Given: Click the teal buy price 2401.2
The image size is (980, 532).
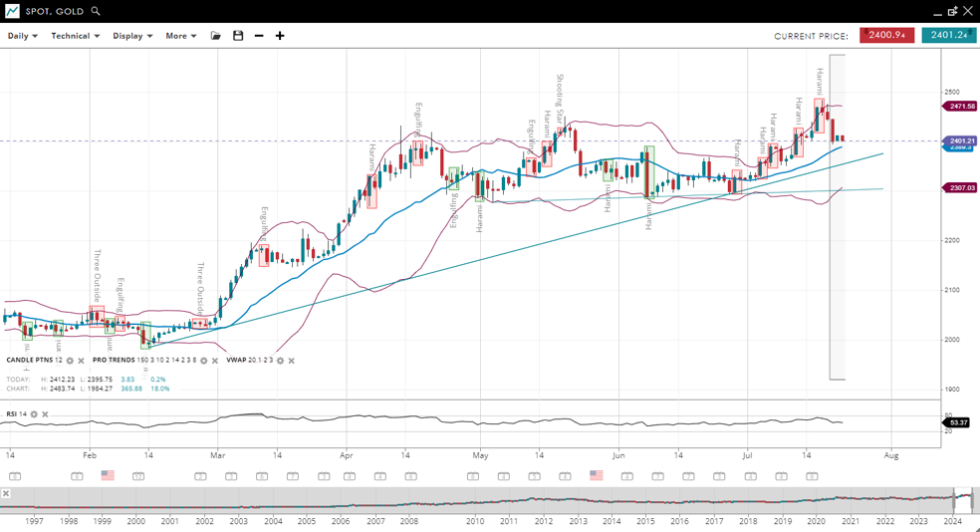Looking at the screenshot, I should 948,35.
